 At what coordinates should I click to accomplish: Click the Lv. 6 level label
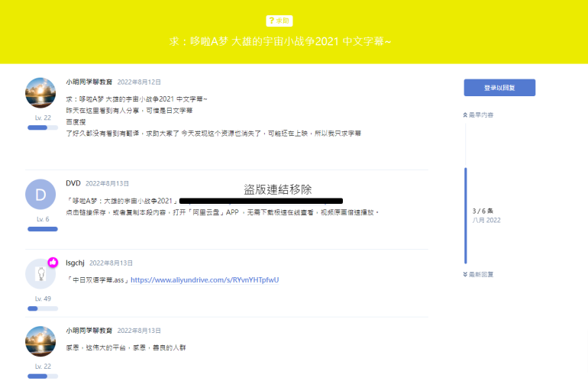coord(43,219)
